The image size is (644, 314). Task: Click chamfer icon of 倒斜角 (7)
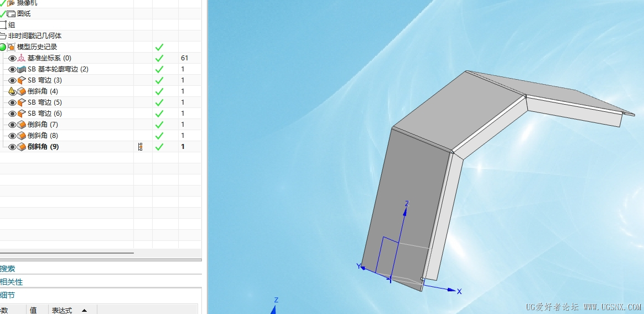tap(22, 125)
